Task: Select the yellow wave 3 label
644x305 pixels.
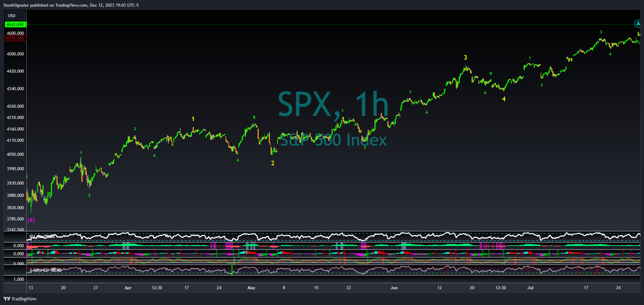Action: click(x=465, y=58)
